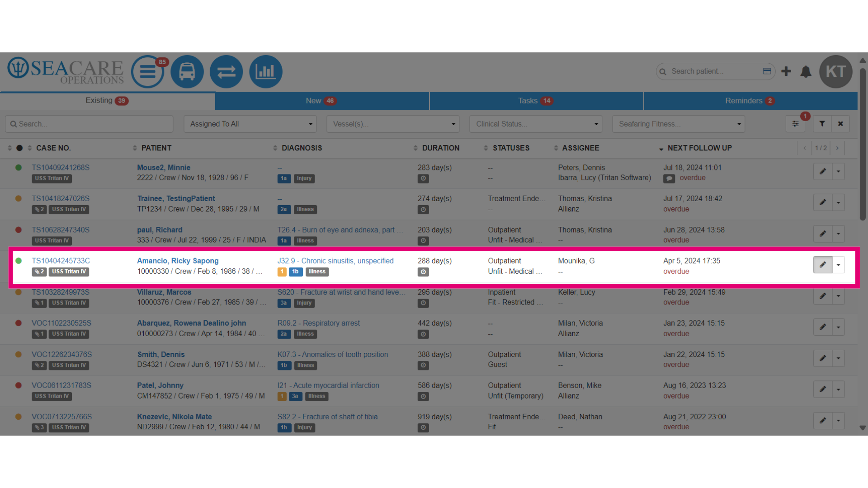
Task: Open the KT user avatar
Action: point(836,71)
